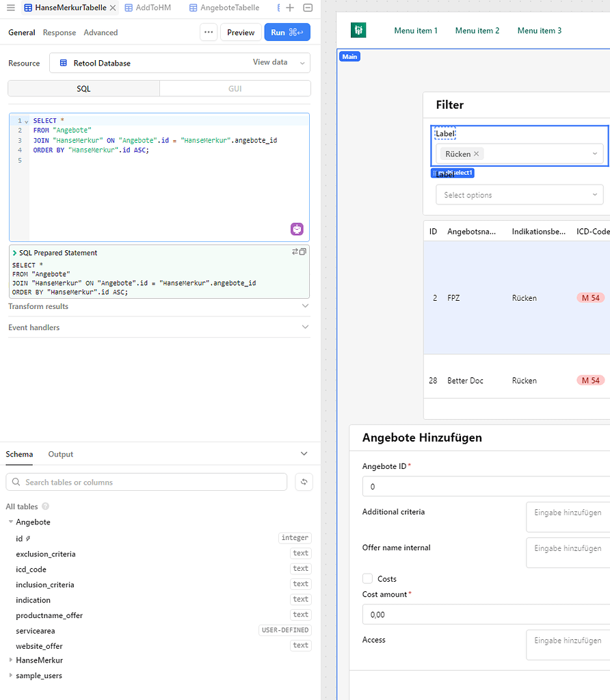610x700 pixels.
Task: Click the Access text input
Action: coord(568,645)
